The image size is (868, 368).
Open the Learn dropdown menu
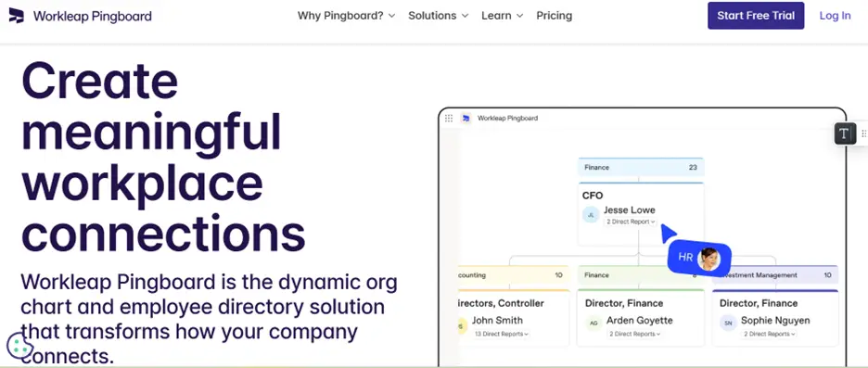coord(502,16)
